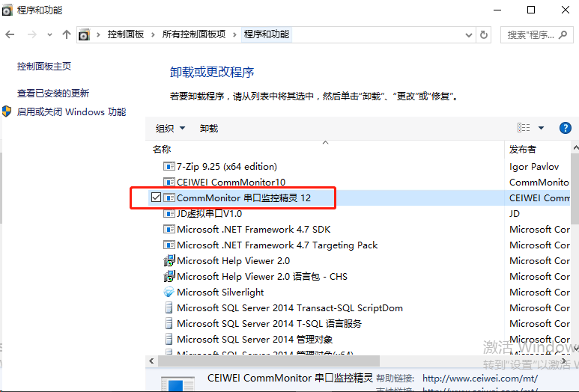Click the 所有控制面板项 breadcrumb
The height and width of the screenshot is (392, 579).
tap(194, 34)
